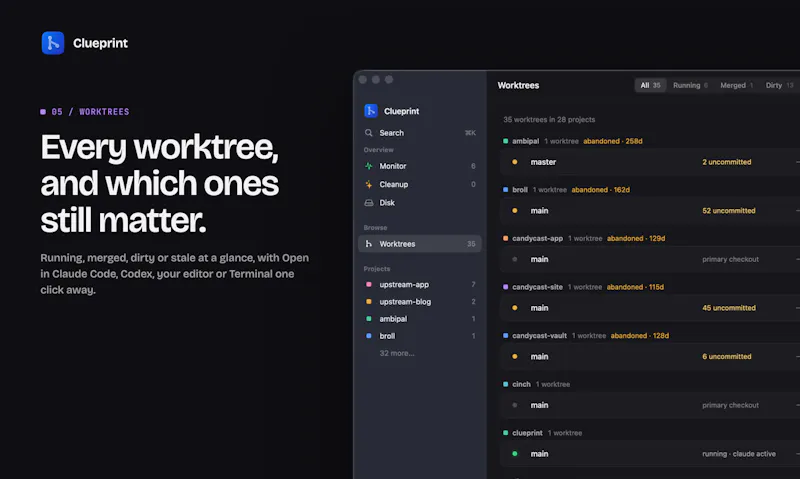Open the upstream-app project

(420, 284)
